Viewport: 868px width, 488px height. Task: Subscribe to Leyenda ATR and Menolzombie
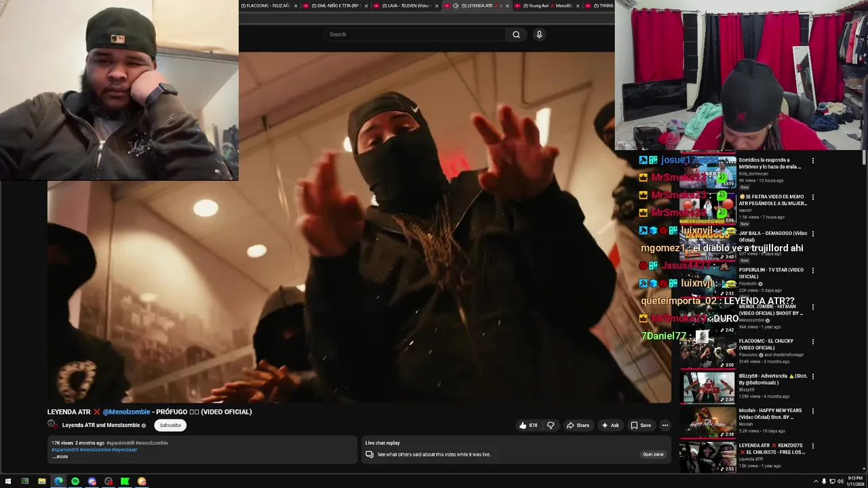170,426
